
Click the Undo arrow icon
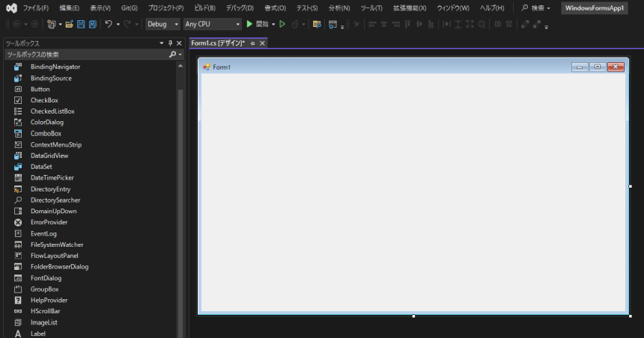[x=109, y=24]
